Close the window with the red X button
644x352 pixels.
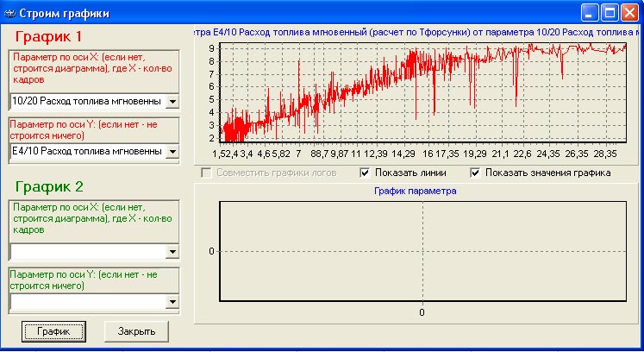(x=629, y=12)
